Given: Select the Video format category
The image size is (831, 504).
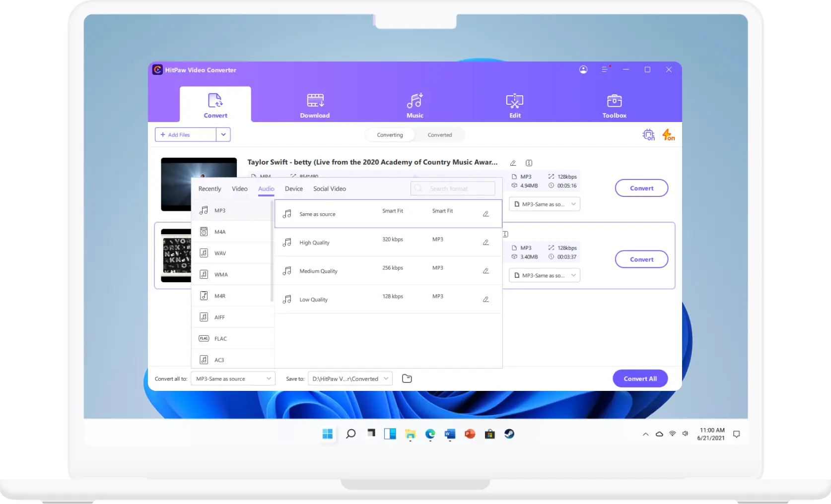Looking at the screenshot, I should [239, 189].
